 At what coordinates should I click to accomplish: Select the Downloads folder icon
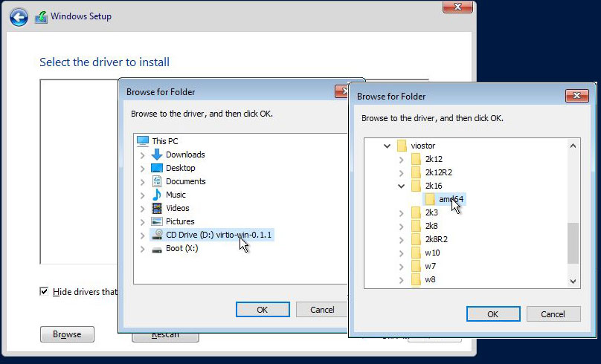157,155
